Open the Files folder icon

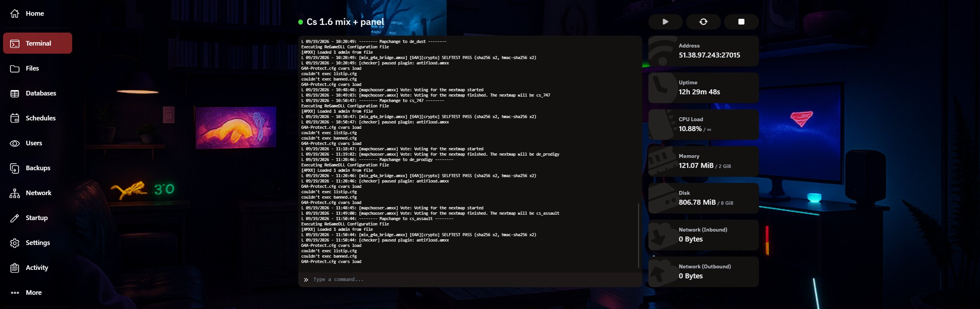point(15,69)
